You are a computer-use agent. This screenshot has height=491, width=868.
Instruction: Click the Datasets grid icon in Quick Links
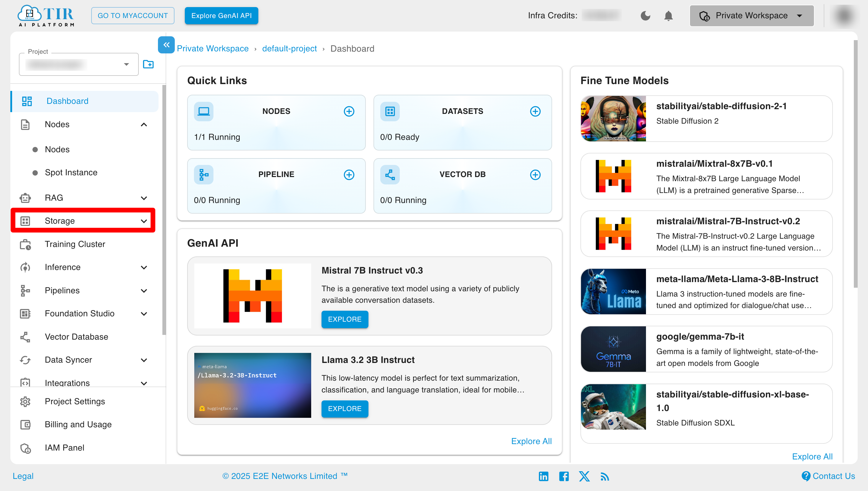(x=390, y=111)
